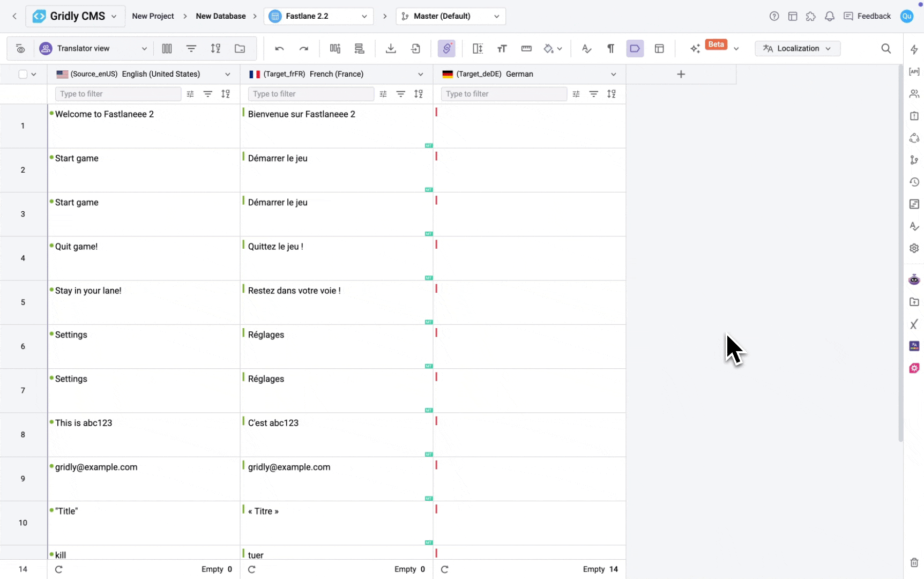Click the group-by folder icon

click(x=240, y=49)
